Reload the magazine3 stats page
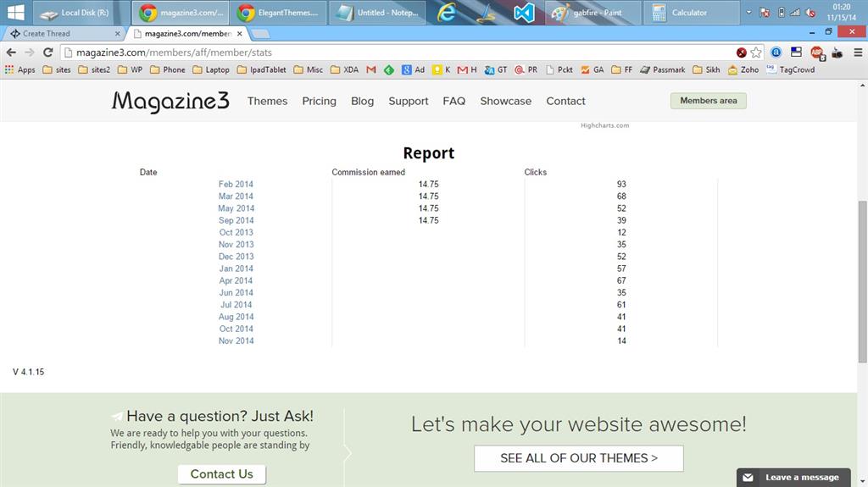The width and height of the screenshot is (868, 487). click(48, 53)
